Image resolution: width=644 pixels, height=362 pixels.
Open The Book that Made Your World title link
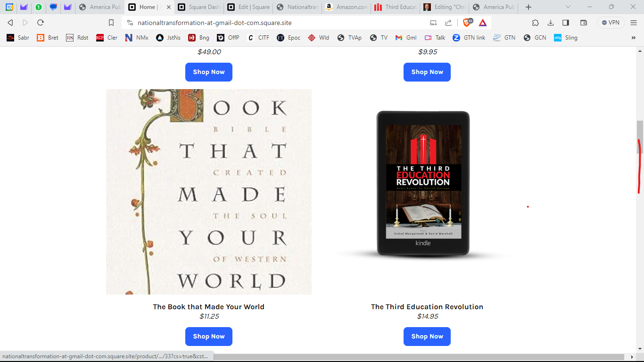click(209, 307)
